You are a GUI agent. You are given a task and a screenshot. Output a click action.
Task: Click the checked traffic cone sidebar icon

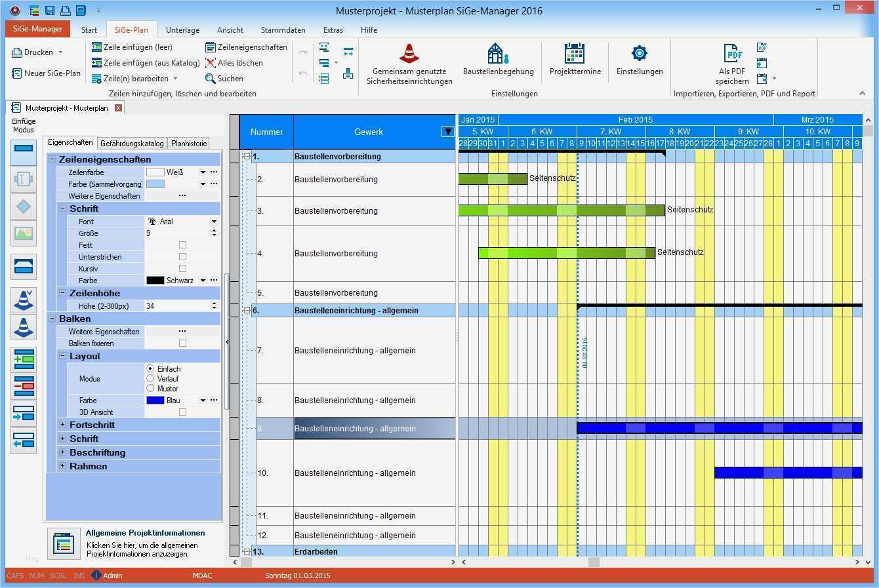point(24,299)
